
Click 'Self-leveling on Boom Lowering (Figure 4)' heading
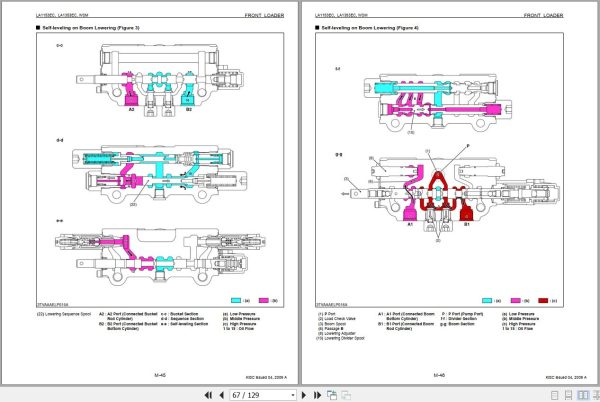(x=370, y=28)
